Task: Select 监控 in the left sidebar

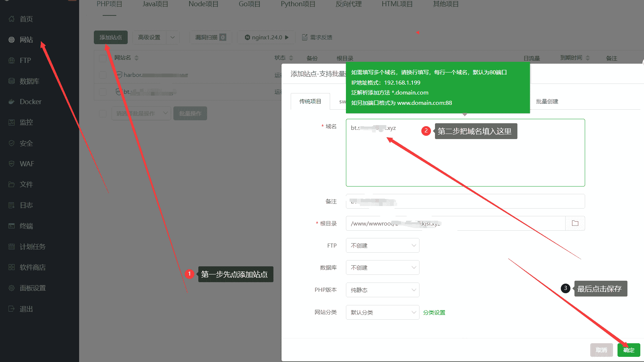Action: coord(26,122)
